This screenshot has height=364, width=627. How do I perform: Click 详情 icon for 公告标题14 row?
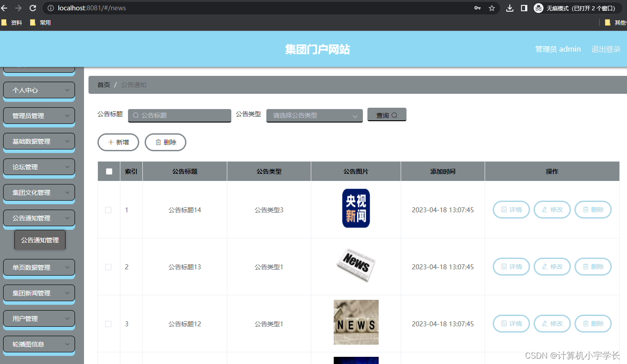(504, 210)
